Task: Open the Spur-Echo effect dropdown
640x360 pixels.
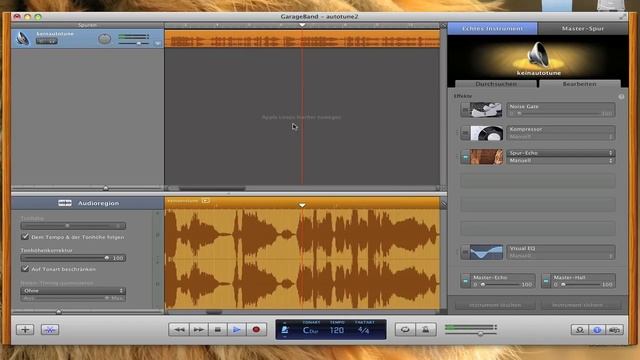Action: (561, 153)
